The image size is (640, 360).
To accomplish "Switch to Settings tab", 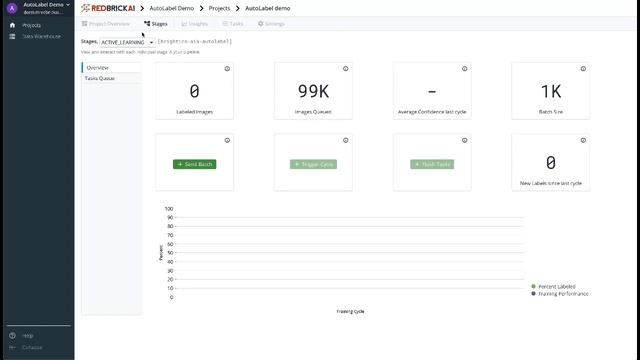I will click(271, 24).
